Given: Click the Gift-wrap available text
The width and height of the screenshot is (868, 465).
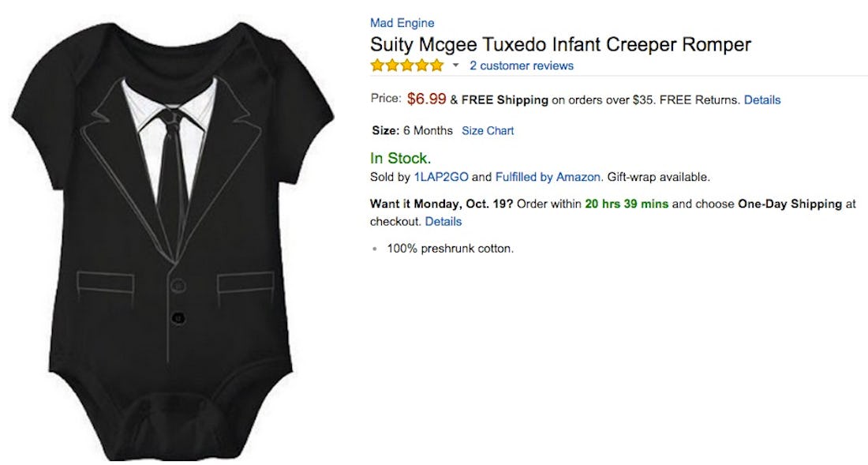Looking at the screenshot, I should [x=658, y=177].
